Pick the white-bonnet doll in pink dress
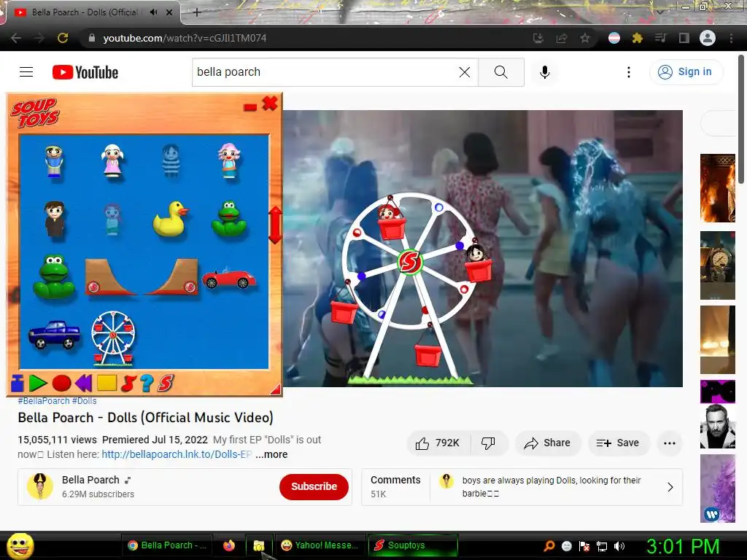The height and width of the screenshot is (560, 747). pyautogui.click(x=113, y=161)
